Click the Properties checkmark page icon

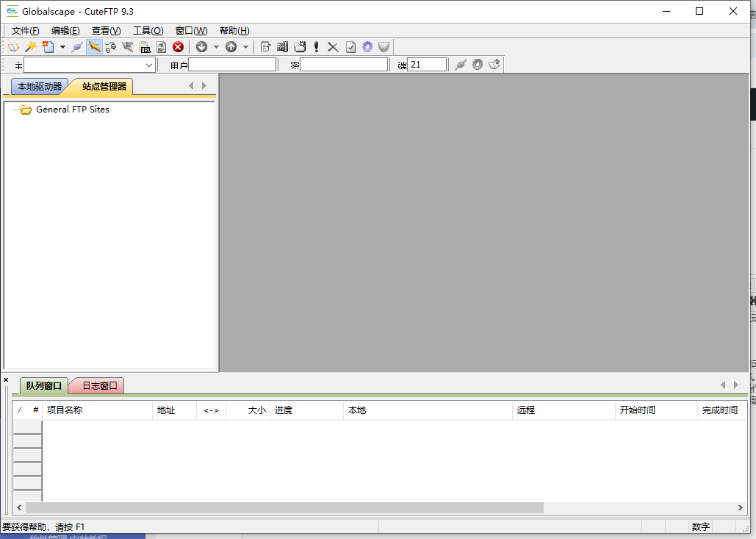[350, 47]
